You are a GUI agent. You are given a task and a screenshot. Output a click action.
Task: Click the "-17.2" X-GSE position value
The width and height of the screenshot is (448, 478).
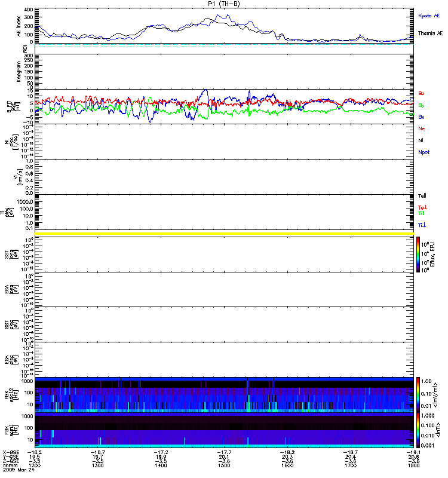tap(161, 452)
